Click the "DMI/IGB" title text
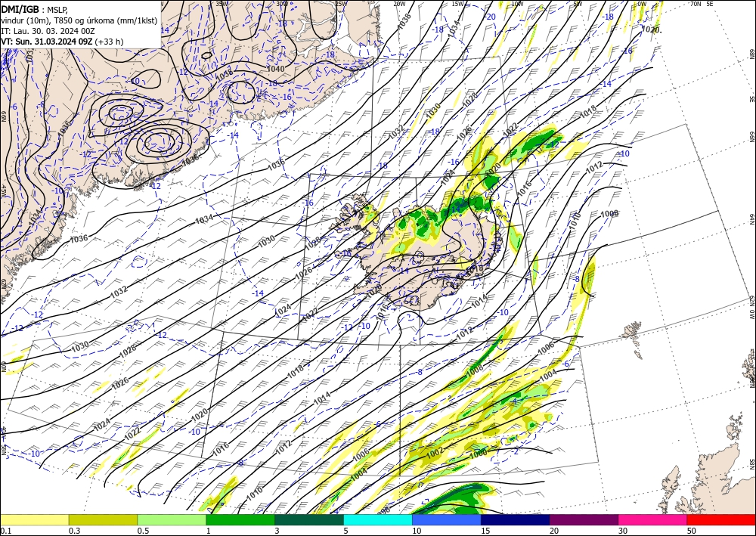This screenshot has height=536, width=756. pyautogui.click(x=20, y=8)
